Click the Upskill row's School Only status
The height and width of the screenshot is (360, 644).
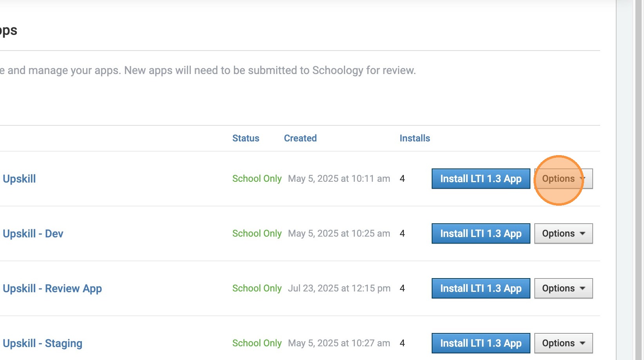(257, 179)
